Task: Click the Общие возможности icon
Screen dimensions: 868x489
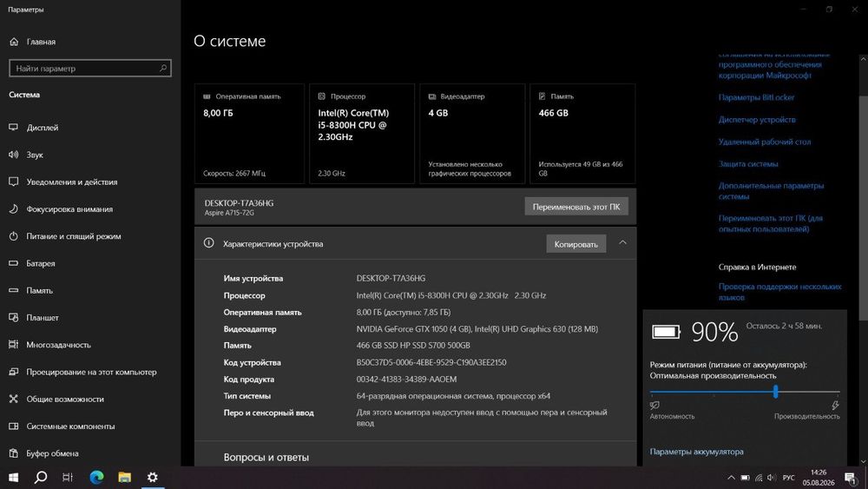Action: [x=14, y=399]
